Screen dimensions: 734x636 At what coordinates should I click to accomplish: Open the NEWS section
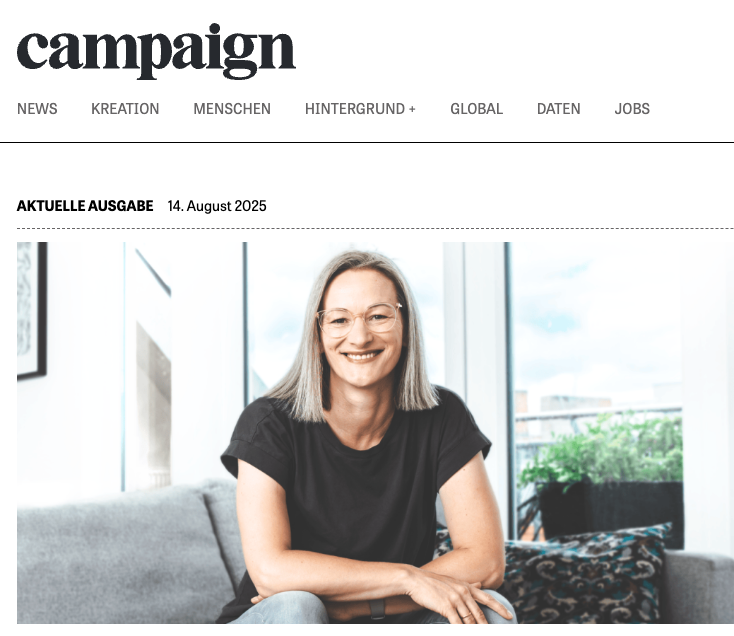click(37, 109)
